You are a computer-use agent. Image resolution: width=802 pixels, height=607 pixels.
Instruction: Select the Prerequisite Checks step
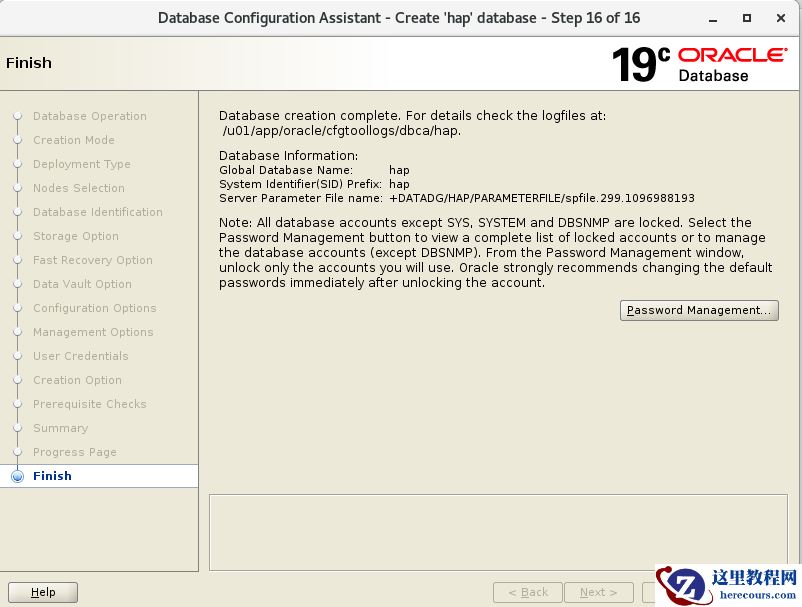90,404
